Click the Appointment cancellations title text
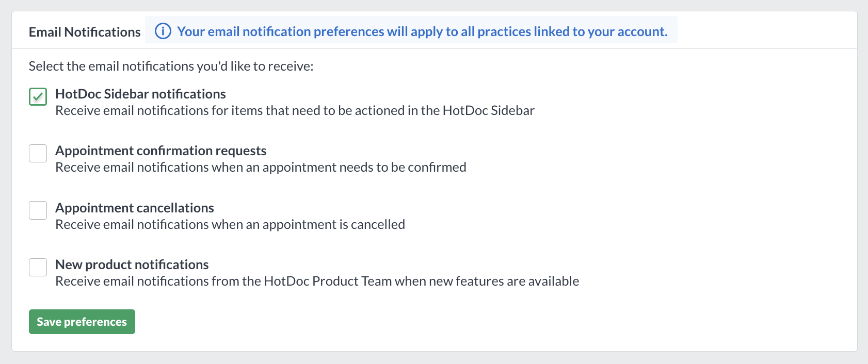Screen dimensions: 868x364 (135, 208)
